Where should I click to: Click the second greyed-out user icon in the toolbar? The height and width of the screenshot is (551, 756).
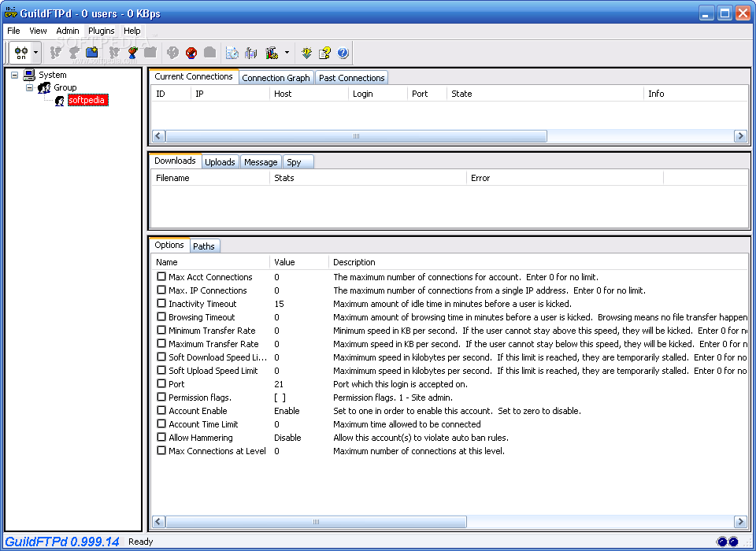coord(74,53)
